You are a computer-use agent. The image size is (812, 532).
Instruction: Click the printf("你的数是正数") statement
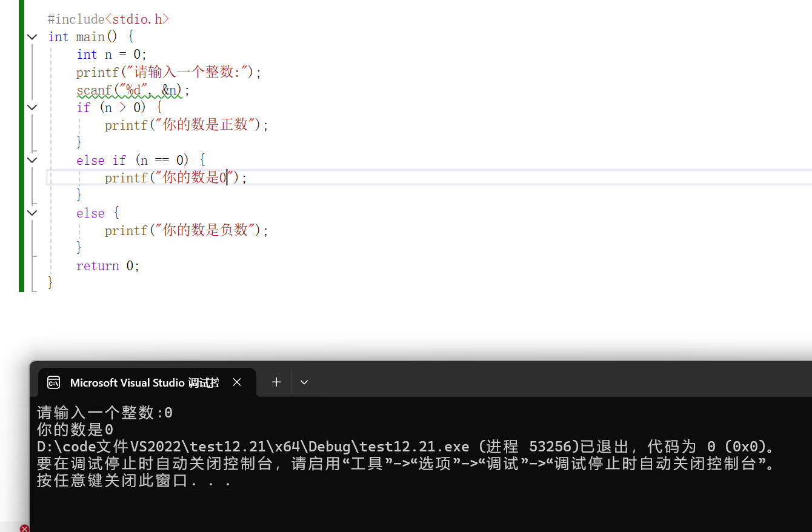point(187,125)
